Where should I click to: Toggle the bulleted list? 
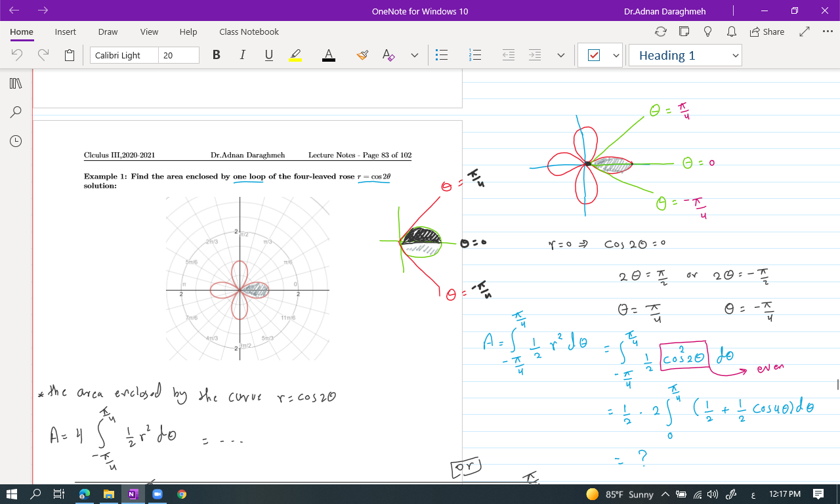pos(442,55)
